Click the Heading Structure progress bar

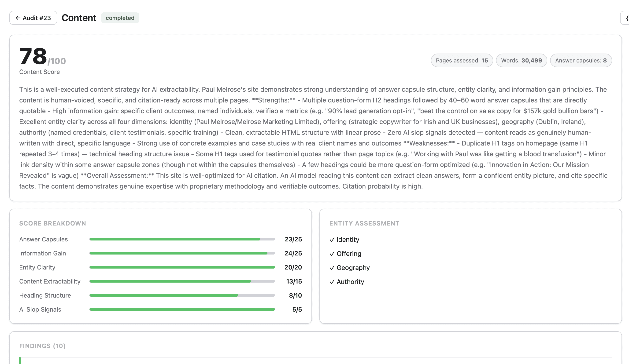[182, 295]
